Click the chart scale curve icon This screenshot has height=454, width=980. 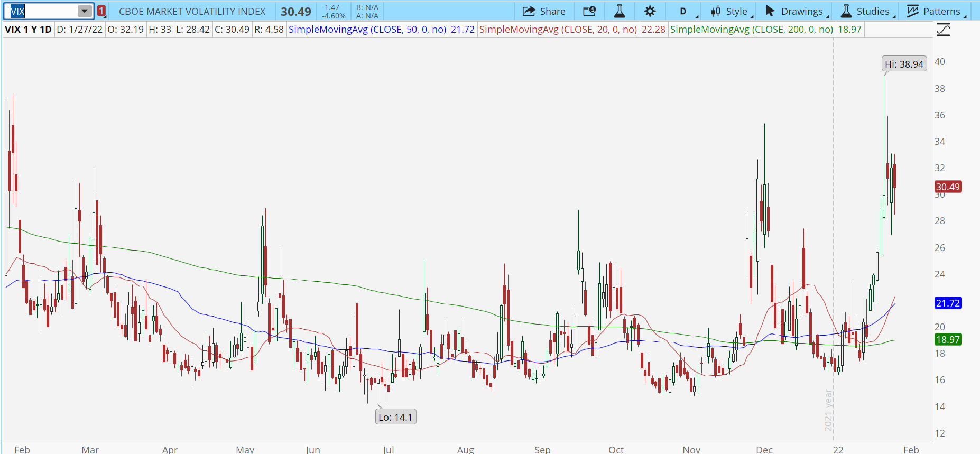(x=943, y=30)
